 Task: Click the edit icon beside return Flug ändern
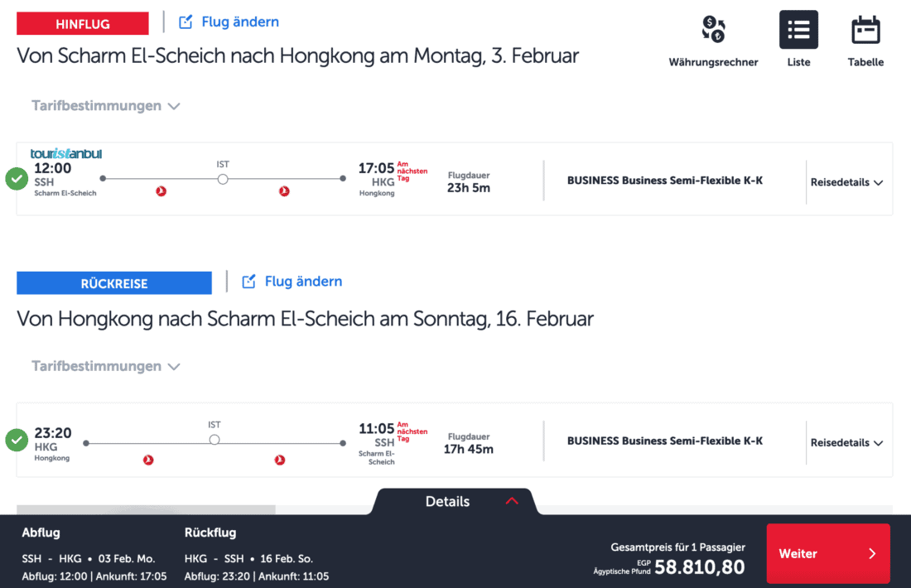click(x=248, y=282)
